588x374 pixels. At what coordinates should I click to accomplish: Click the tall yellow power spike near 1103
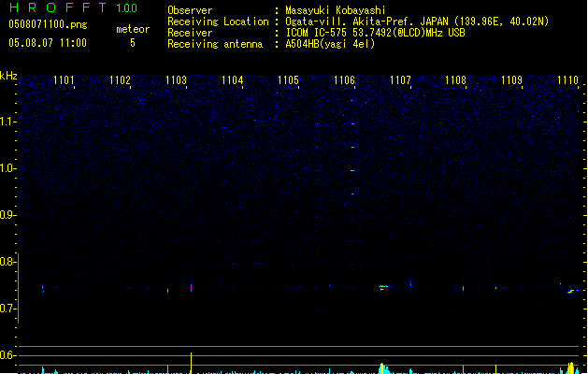point(192,363)
